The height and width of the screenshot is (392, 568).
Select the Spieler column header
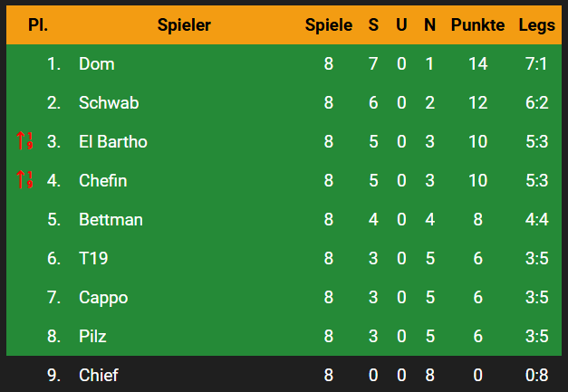pyautogui.click(x=184, y=25)
